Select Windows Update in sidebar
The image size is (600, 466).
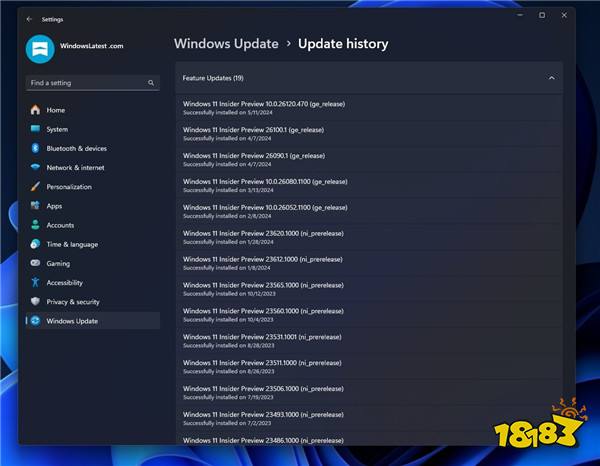tap(93, 321)
